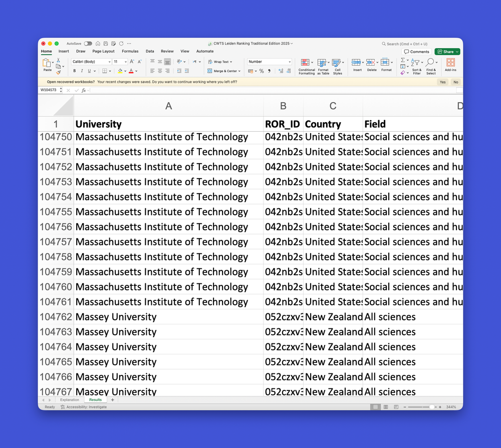The width and height of the screenshot is (501, 448).
Task: Open the more options ellipsis in title bar
Action: [x=129, y=44]
